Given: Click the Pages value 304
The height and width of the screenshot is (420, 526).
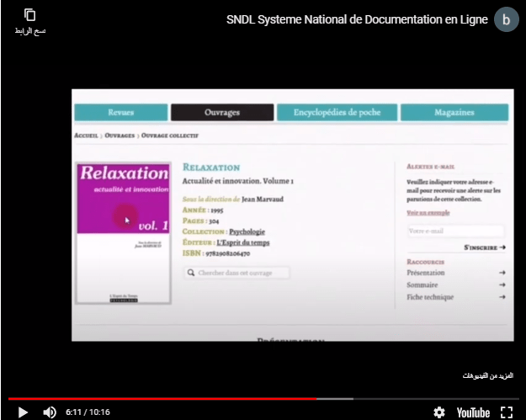Looking at the screenshot, I should coord(214,221).
